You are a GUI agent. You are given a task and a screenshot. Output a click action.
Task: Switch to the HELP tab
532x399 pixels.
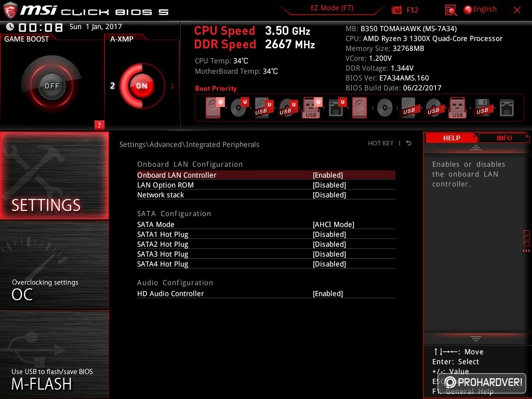pos(451,138)
